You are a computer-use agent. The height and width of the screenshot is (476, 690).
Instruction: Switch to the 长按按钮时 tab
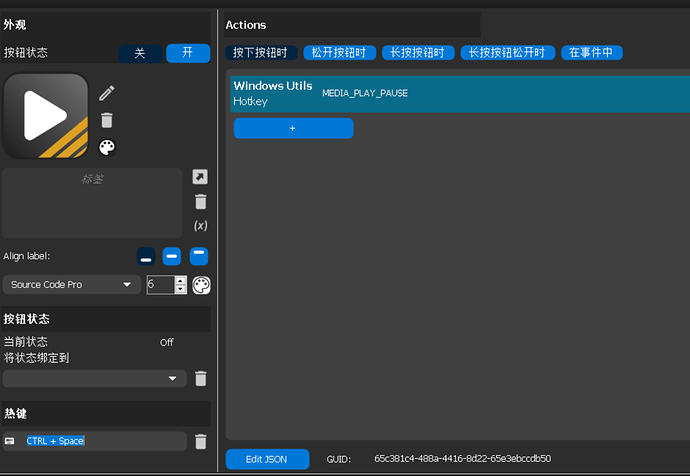point(417,52)
